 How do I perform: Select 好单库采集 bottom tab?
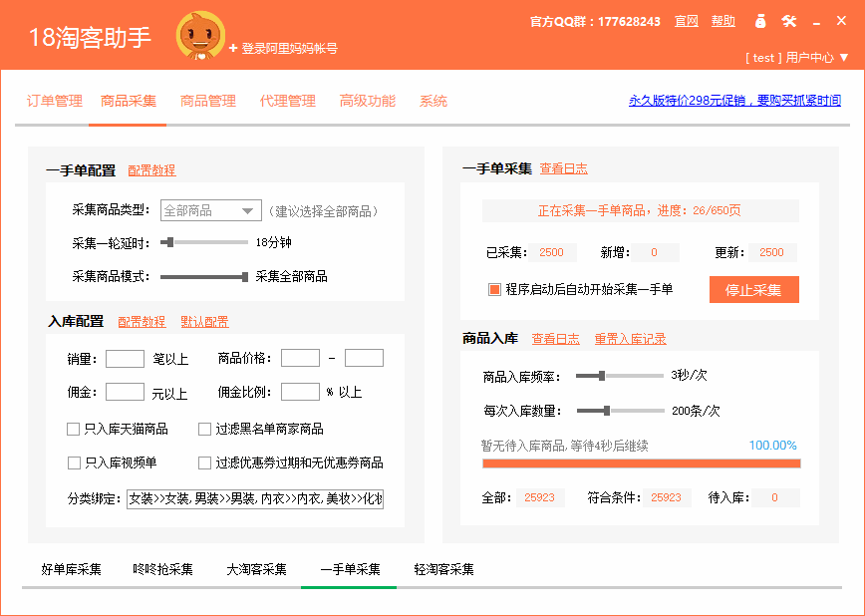[71, 569]
